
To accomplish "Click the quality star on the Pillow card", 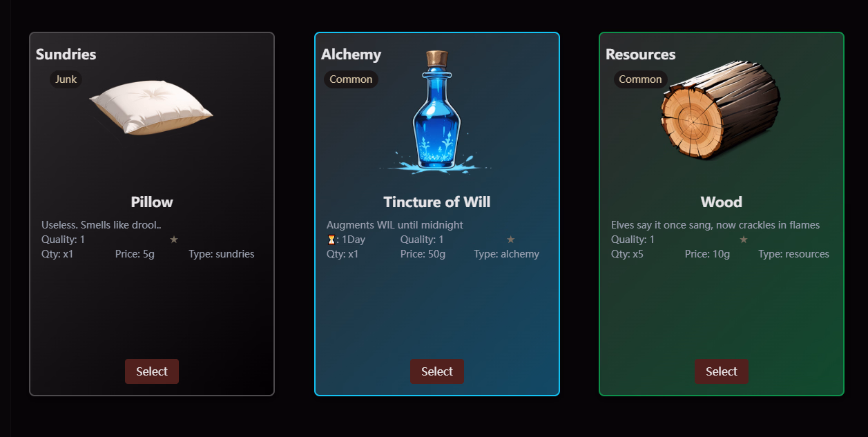I will (174, 240).
